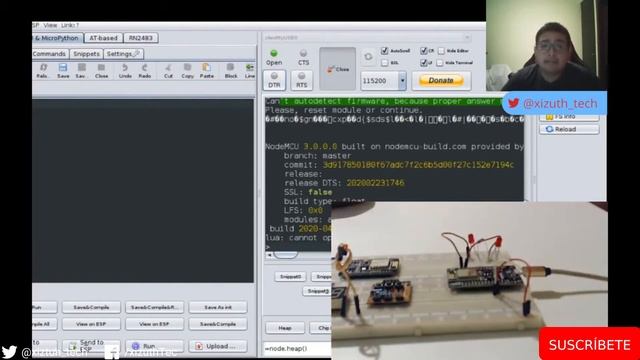Click the terminal scrollbar left arrow
Screen dimensions: 640x360
pyautogui.click(x=269, y=255)
